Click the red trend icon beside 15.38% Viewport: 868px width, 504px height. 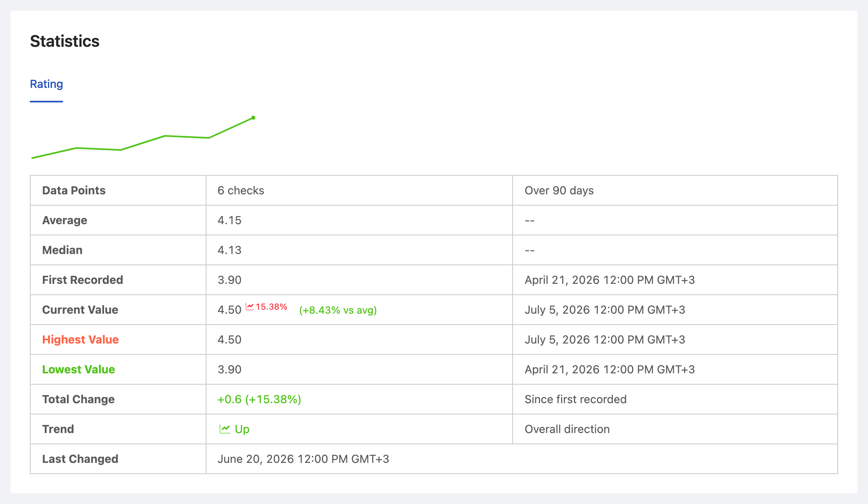point(250,307)
